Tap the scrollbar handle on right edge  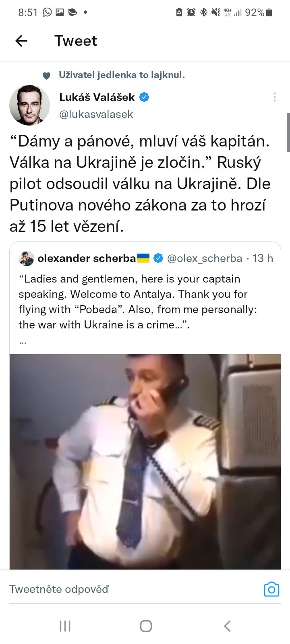point(288,132)
